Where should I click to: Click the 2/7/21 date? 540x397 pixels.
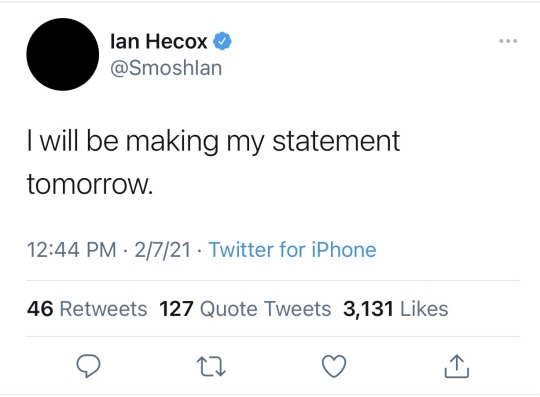163,250
